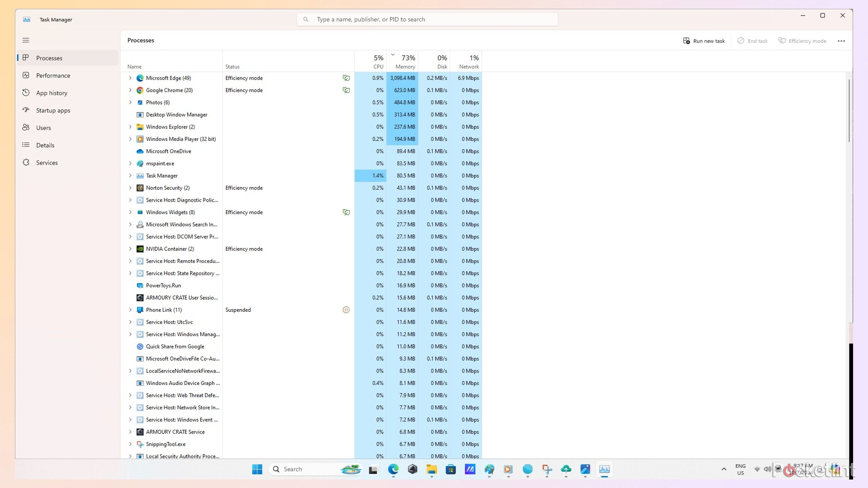Click the suspended pause icon for Phone Link
This screenshot has height=488, width=868.
click(x=346, y=310)
